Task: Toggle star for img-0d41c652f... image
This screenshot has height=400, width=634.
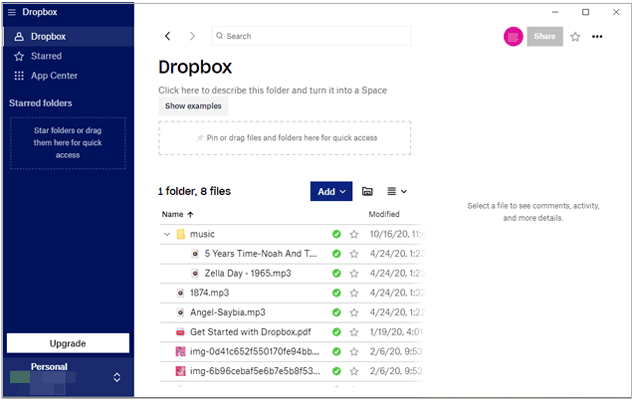Action: click(354, 352)
